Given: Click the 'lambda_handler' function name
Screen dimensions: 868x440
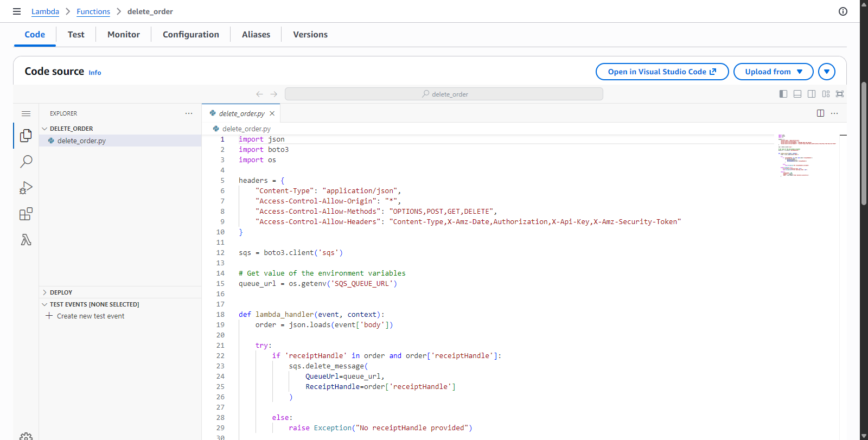Looking at the screenshot, I should 285,315.
